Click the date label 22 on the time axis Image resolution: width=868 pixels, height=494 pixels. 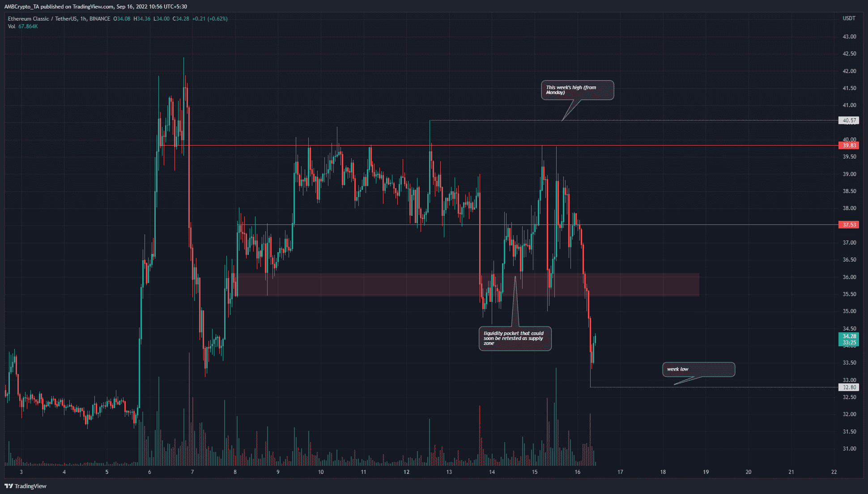coord(834,472)
